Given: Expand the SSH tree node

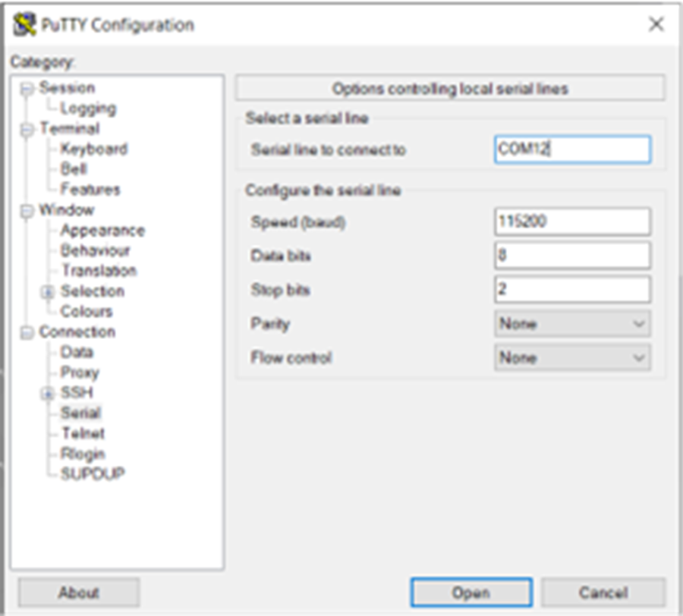Looking at the screenshot, I should click(x=48, y=394).
